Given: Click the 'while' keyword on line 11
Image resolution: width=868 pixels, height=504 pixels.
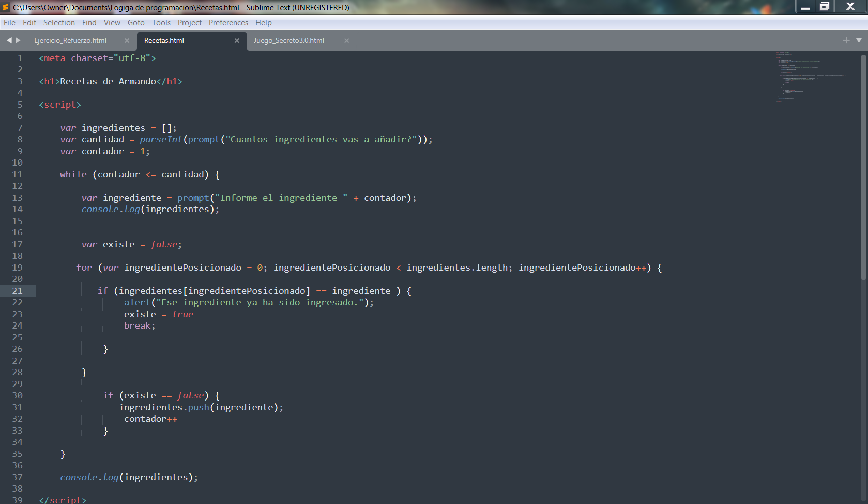Looking at the screenshot, I should [73, 174].
